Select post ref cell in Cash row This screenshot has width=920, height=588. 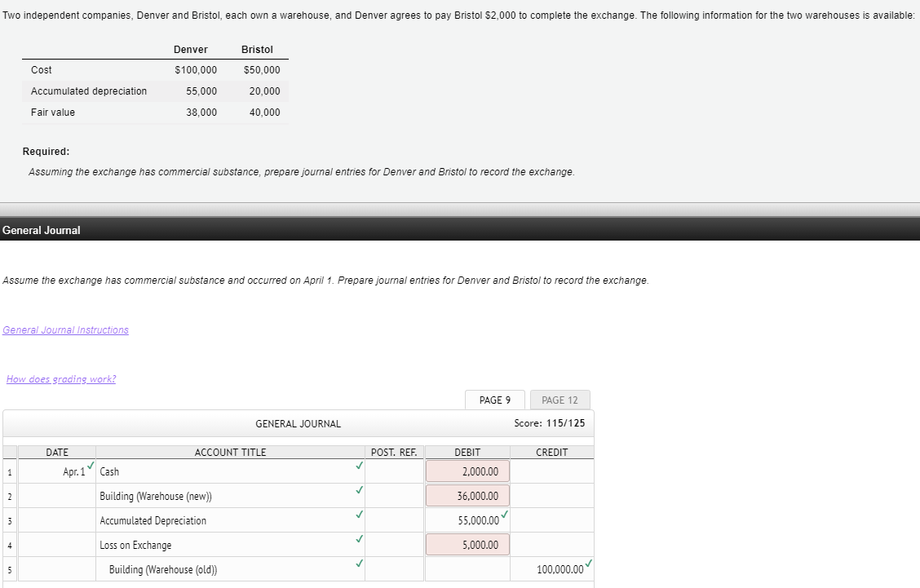(x=394, y=471)
